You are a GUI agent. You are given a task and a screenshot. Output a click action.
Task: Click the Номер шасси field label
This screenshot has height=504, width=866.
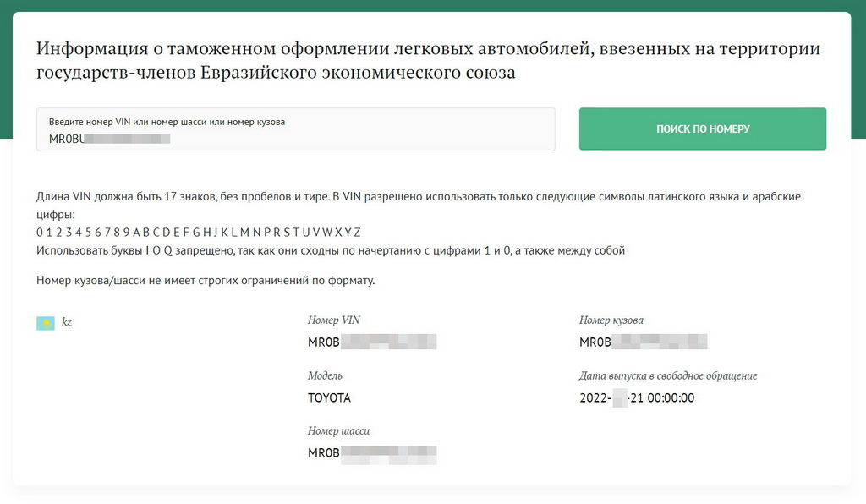(x=338, y=431)
